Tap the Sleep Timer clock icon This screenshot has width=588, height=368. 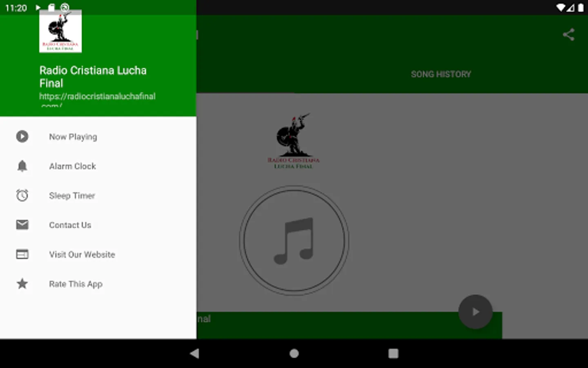[x=22, y=195]
